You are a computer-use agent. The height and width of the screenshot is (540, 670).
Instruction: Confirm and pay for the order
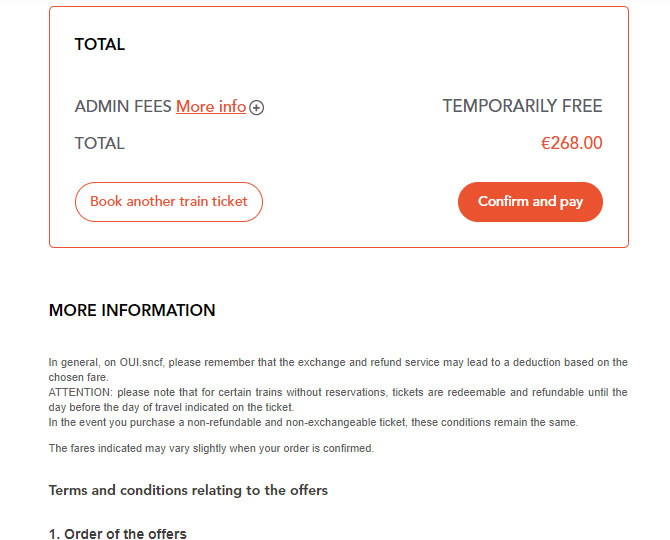tap(530, 202)
